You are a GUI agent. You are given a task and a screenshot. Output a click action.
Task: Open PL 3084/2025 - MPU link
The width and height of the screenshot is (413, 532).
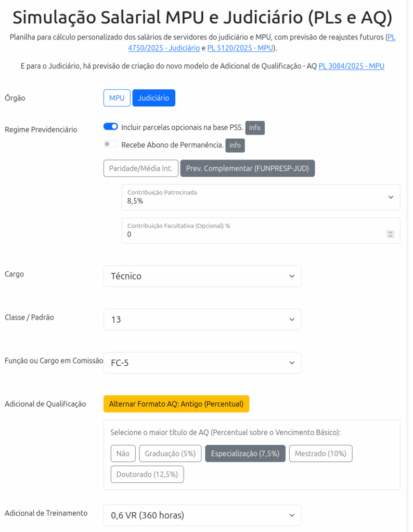[351, 66]
